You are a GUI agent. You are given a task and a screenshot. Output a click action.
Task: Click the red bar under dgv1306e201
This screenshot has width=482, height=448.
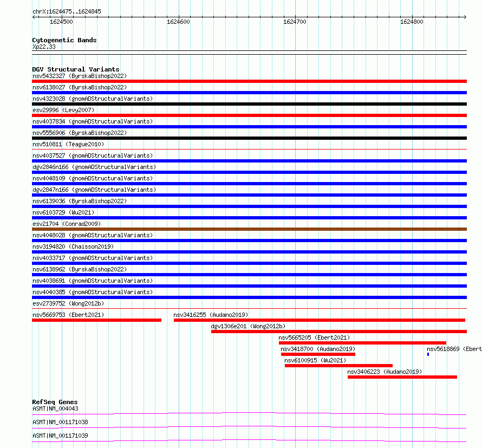(339, 332)
